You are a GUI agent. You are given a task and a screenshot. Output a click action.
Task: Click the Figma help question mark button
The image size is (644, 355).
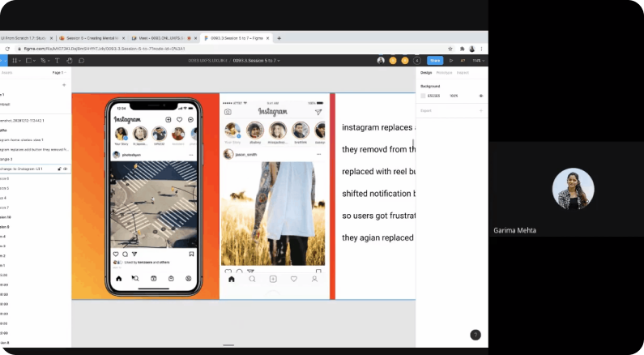pyautogui.click(x=476, y=335)
